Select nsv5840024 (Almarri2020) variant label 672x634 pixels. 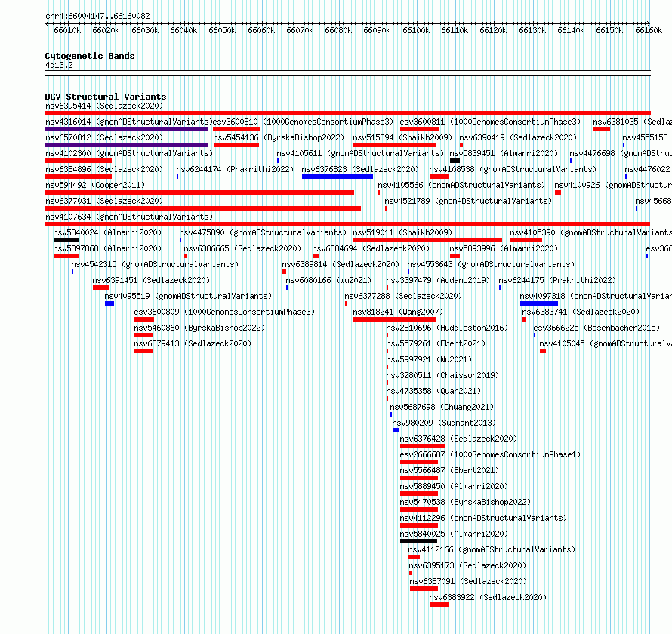[x=107, y=232]
